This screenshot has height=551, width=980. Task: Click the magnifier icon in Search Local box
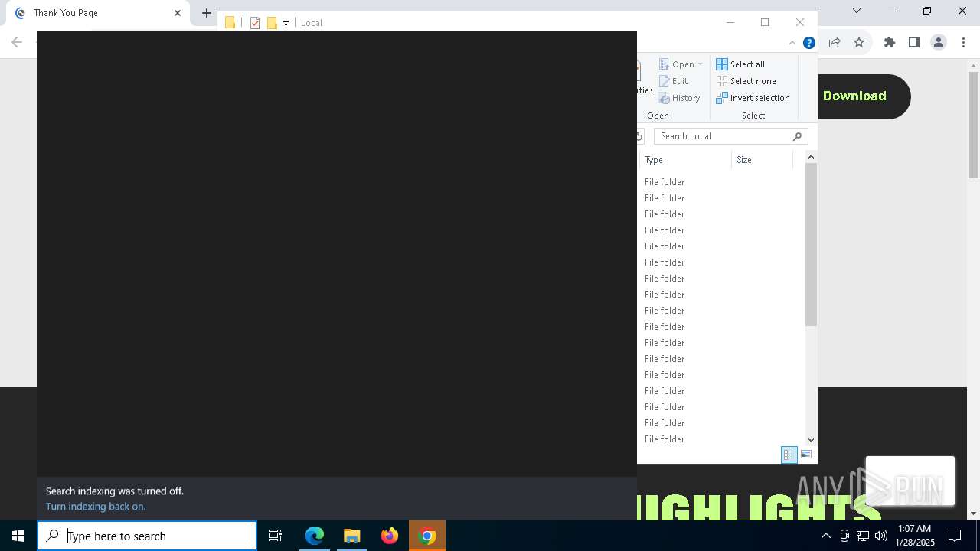(797, 136)
